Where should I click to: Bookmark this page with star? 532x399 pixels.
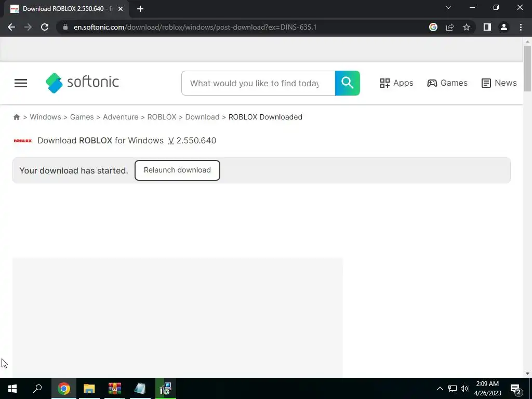point(467,27)
